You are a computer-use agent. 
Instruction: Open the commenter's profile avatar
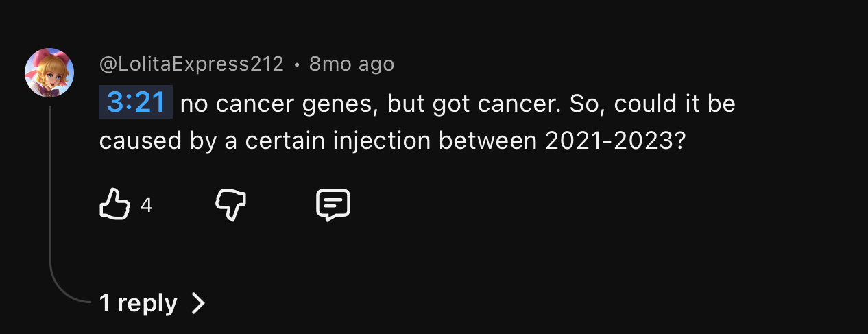click(49, 73)
